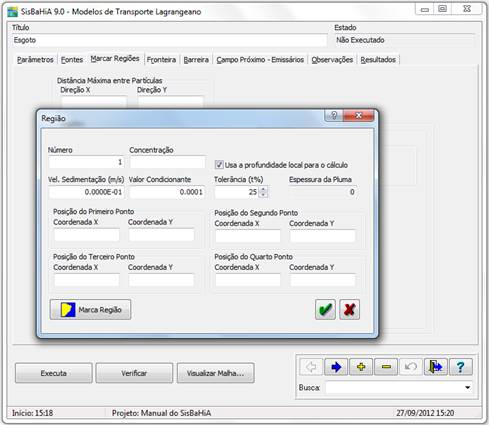This screenshot has height=425, width=489.
Task: Confirm the region with the green checkmark
Action: (x=325, y=309)
